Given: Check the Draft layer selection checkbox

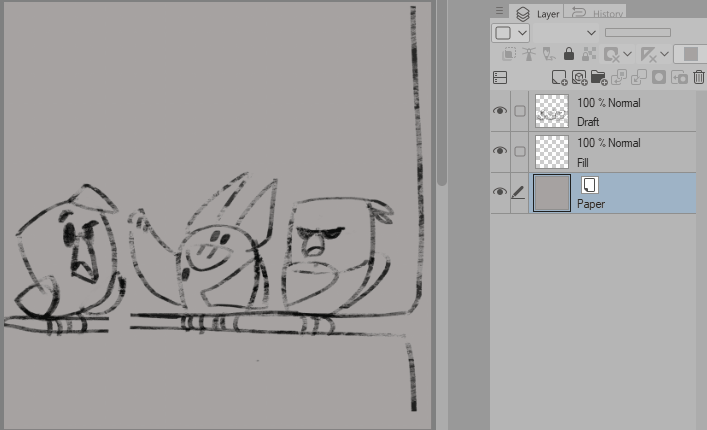Looking at the screenshot, I should pyautogui.click(x=520, y=111).
